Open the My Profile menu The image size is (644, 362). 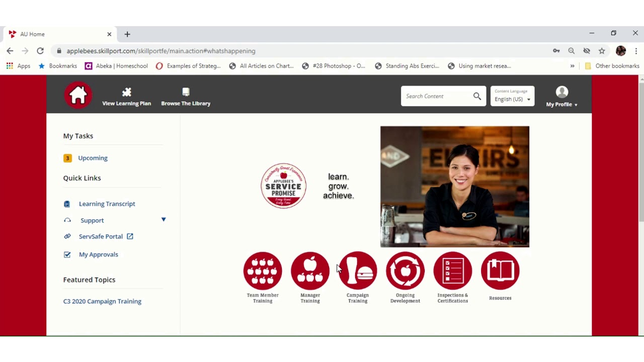pyautogui.click(x=561, y=97)
